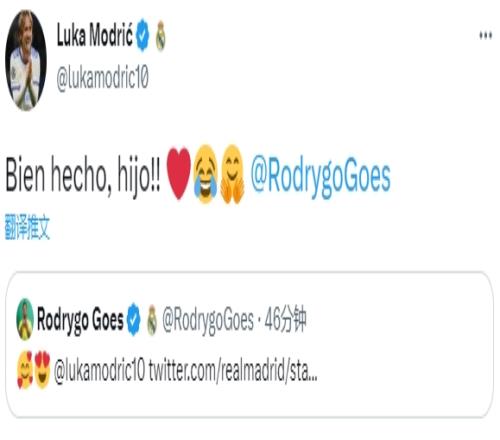The image size is (500, 440).
Task: Click the hugging face emoji
Action: click(232, 174)
